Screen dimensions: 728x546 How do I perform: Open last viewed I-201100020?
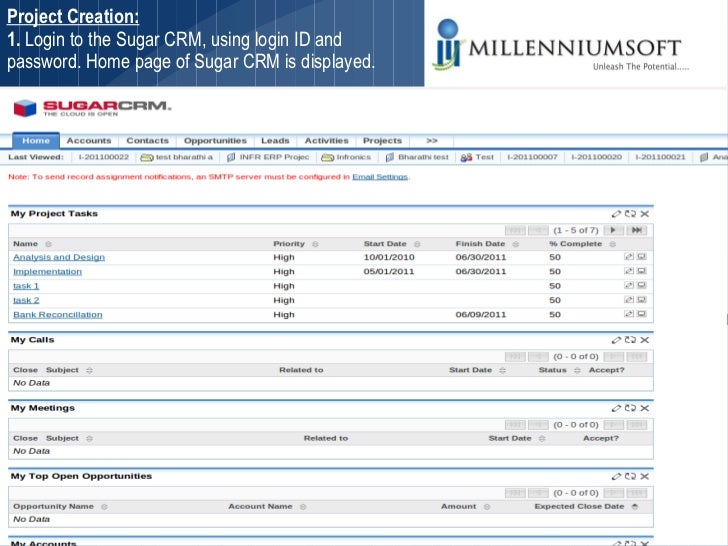(596, 157)
